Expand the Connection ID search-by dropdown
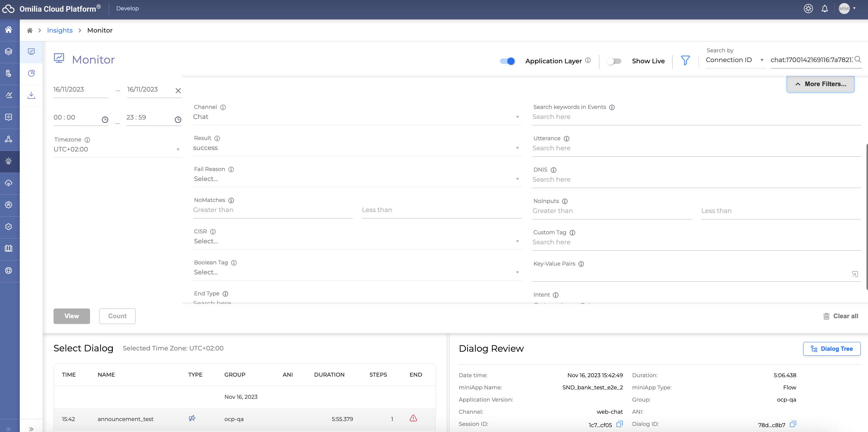Viewport: 868px width, 432px height. point(734,60)
